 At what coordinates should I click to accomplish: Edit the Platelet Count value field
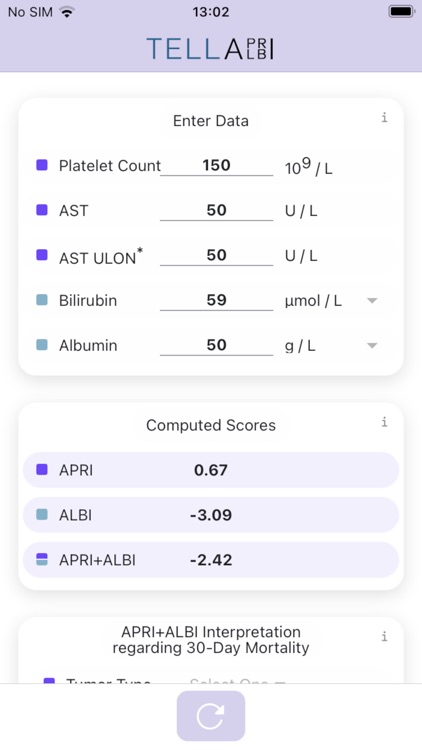pyautogui.click(x=216, y=165)
